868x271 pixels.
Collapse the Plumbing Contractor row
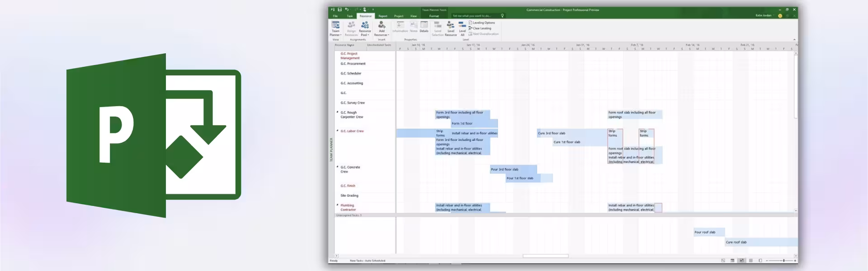coord(337,205)
